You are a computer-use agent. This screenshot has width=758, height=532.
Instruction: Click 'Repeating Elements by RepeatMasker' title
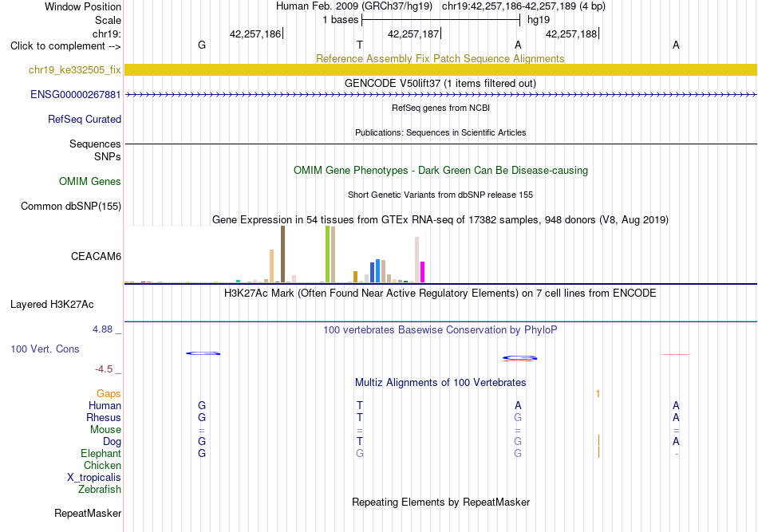coord(441,502)
